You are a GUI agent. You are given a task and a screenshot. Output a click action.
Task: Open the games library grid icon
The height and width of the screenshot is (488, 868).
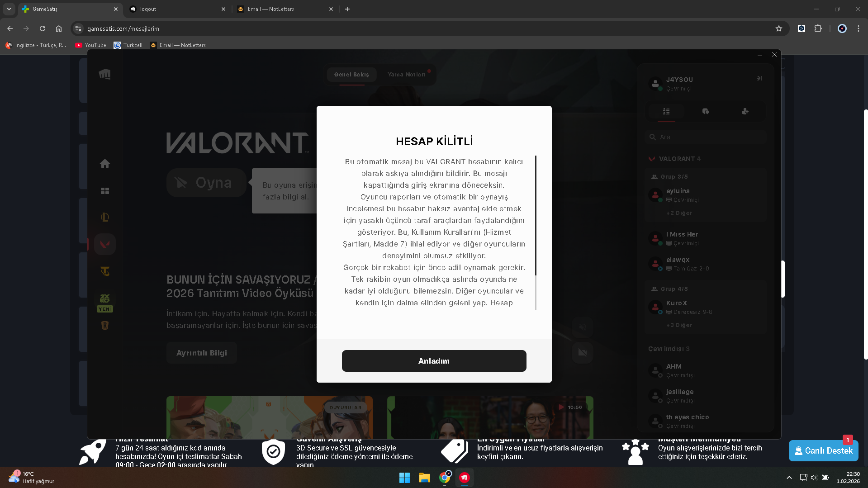pos(105,191)
